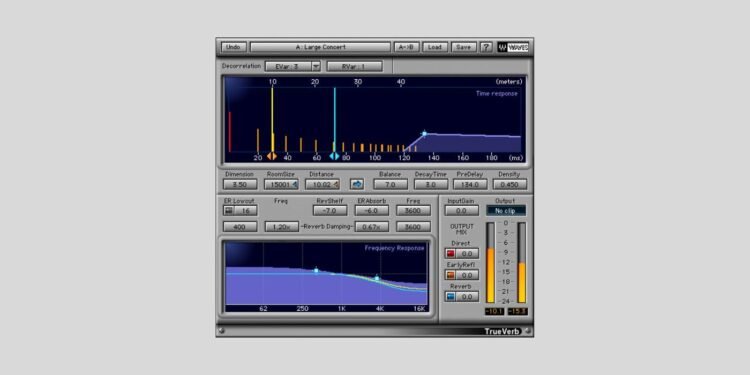Reset the left peak readout -10.1

[494, 311]
